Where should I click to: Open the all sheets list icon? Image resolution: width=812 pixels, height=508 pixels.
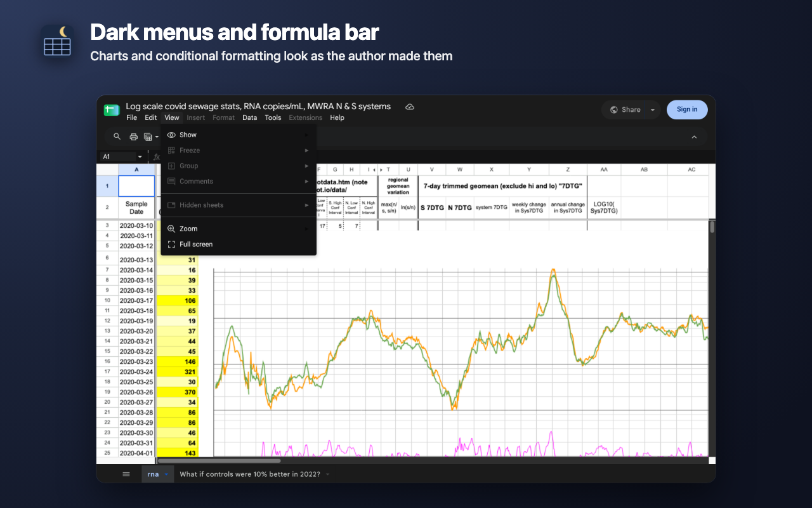126,474
